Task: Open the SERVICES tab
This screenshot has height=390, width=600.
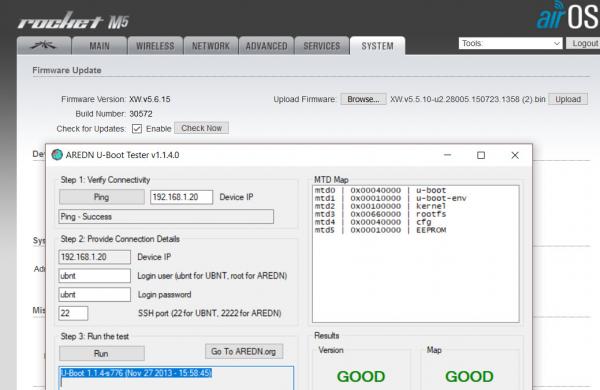Action: 322,46
